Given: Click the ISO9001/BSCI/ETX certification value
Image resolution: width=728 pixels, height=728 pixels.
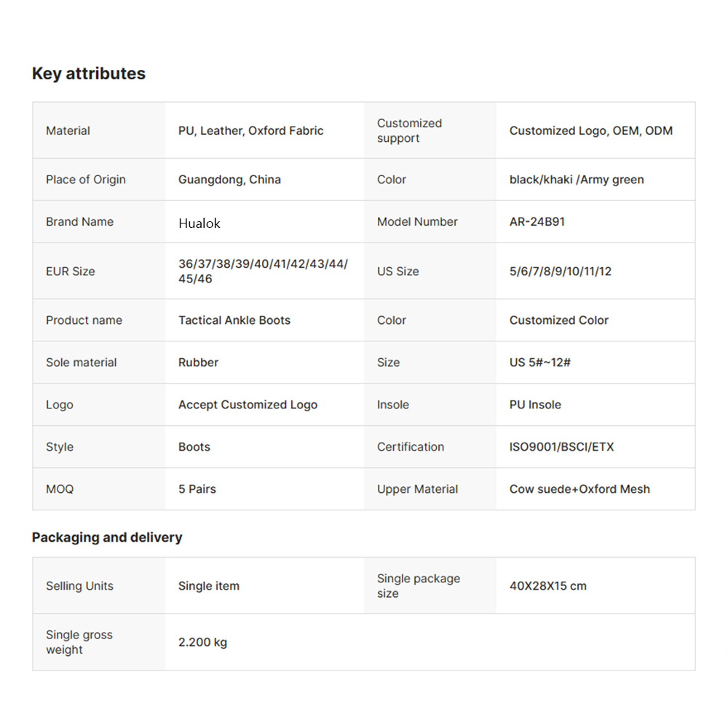Looking at the screenshot, I should 561,447.
